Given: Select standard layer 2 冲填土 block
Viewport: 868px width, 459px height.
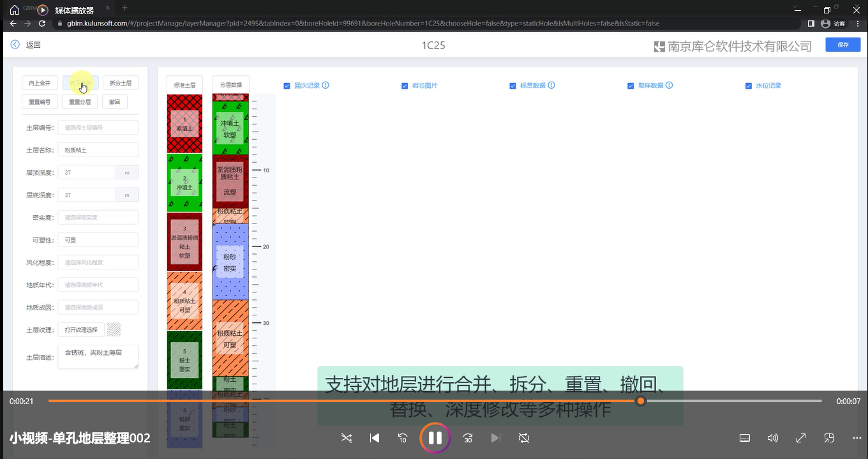Looking at the screenshot, I should [x=184, y=183].
